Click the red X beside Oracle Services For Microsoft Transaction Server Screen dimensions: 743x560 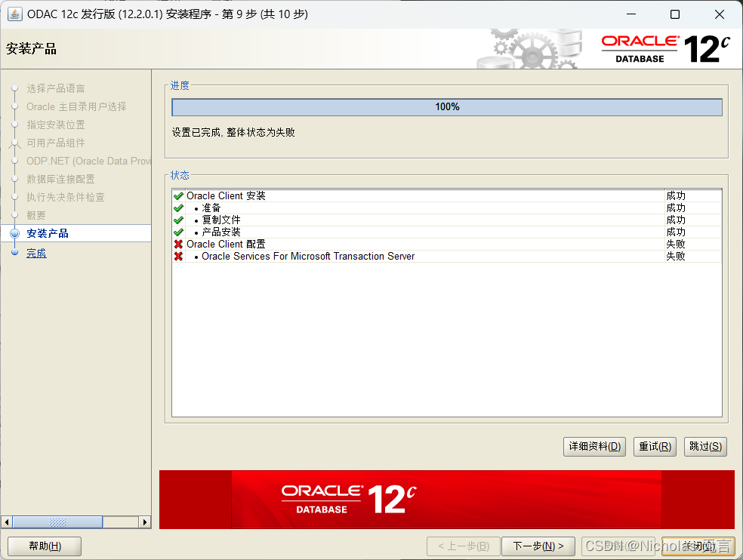tap(178, 256)
